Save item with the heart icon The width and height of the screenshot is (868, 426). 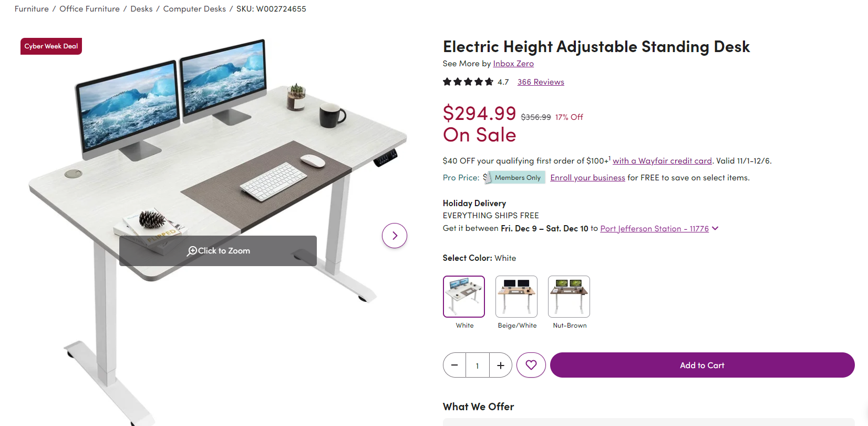pyautogui.click(x=531, y=365)
